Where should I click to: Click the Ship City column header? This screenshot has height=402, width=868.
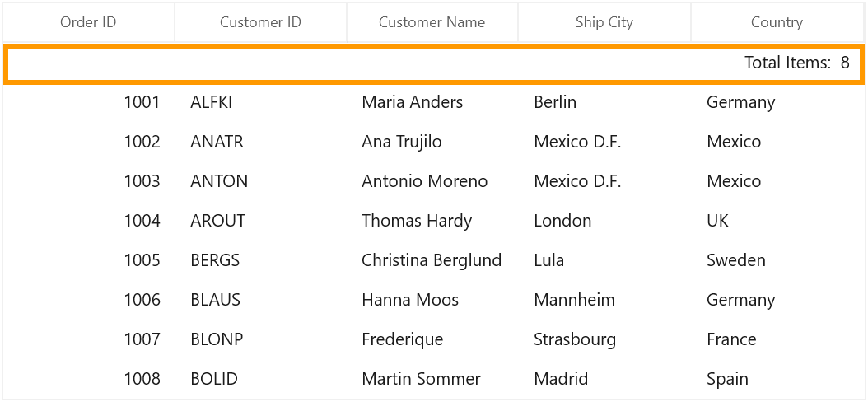(x=604, y=22)
